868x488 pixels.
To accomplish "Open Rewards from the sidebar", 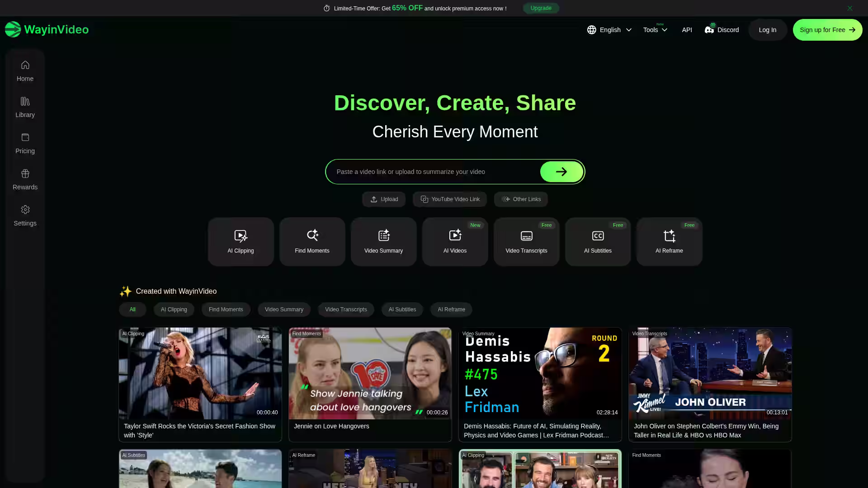I will pos(25,179).
